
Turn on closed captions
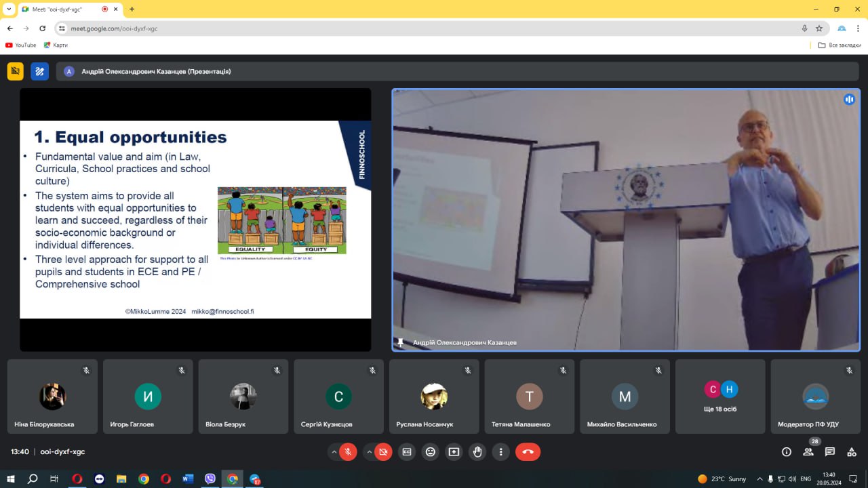[407, 451]
